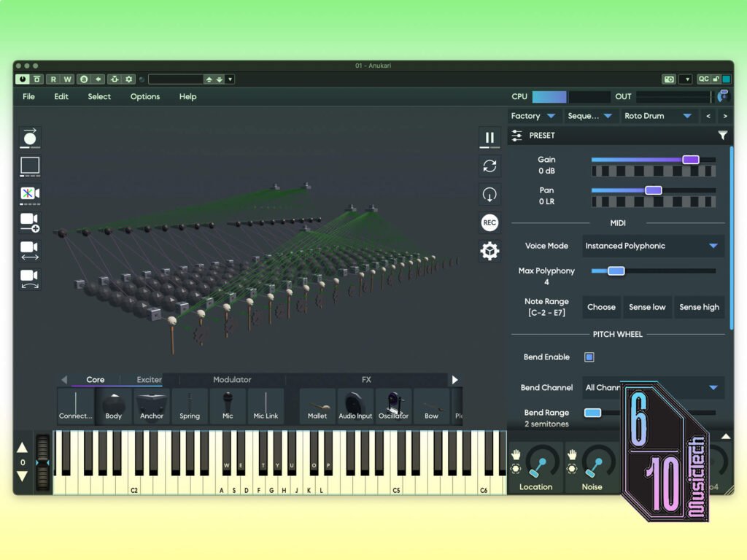The width and height of the screenshot is (747, 560).
Task: Click the REC record button
Action: (489, 222)
